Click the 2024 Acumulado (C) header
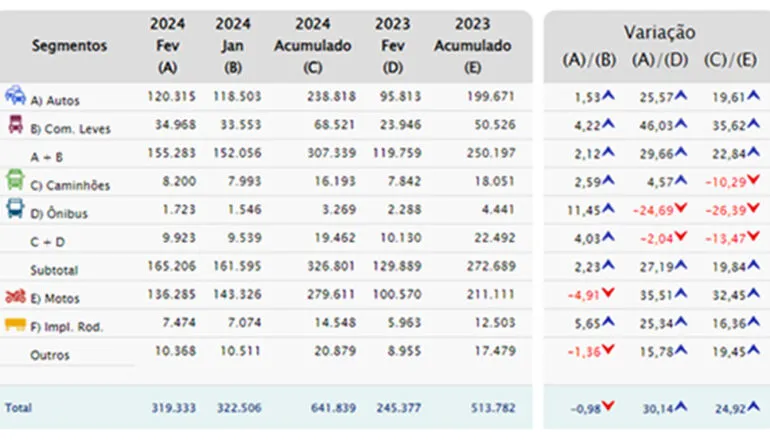This screenshot has width=770, height=440. point(312,46)
